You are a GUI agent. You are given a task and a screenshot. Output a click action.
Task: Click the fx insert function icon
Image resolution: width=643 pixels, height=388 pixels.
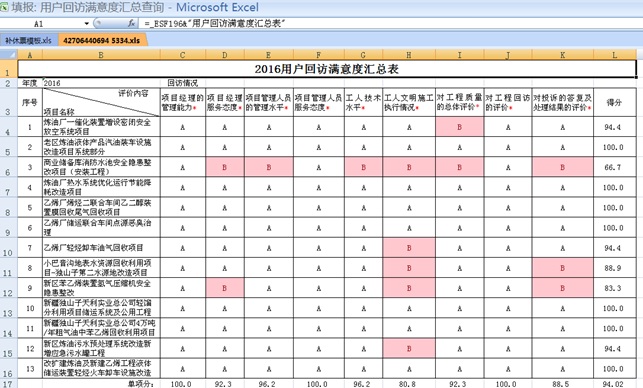131,23
